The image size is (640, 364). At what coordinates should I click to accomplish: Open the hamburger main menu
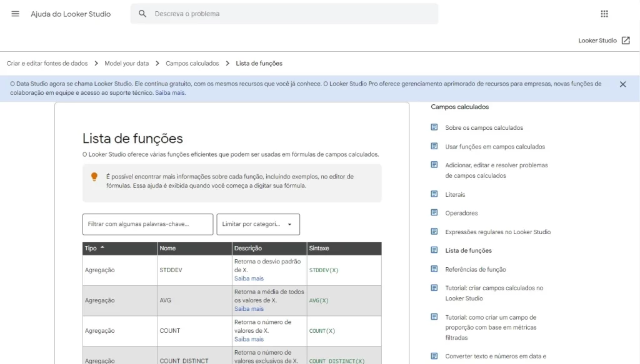15,14
